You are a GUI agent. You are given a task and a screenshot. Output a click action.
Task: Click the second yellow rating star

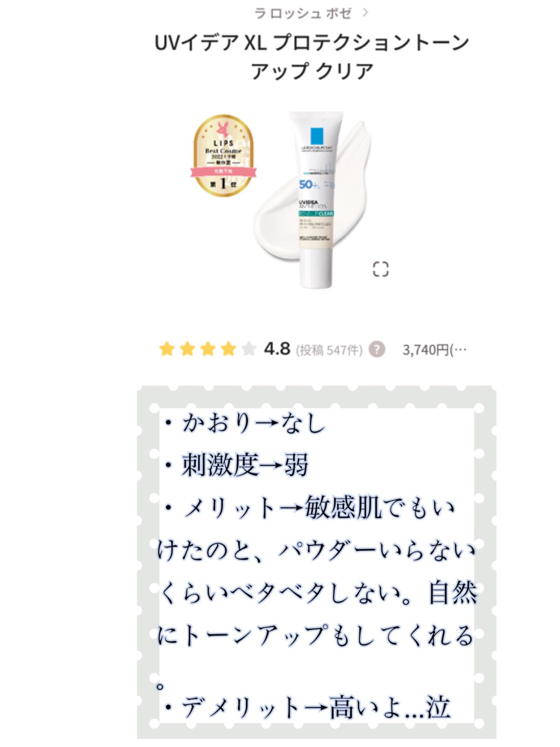[187, 349]
